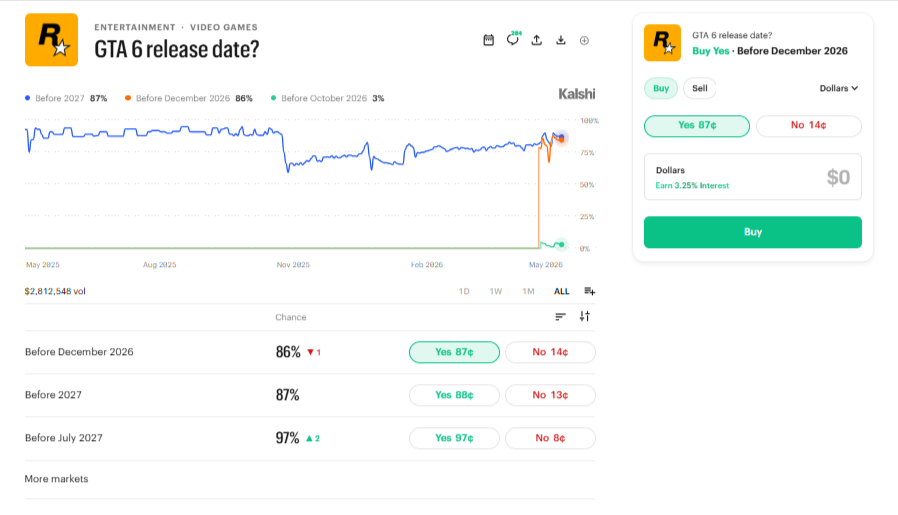Select the Buy toggle in order panel
The width and height of the screenshot is (898, 515).
[x=661, y=88]
